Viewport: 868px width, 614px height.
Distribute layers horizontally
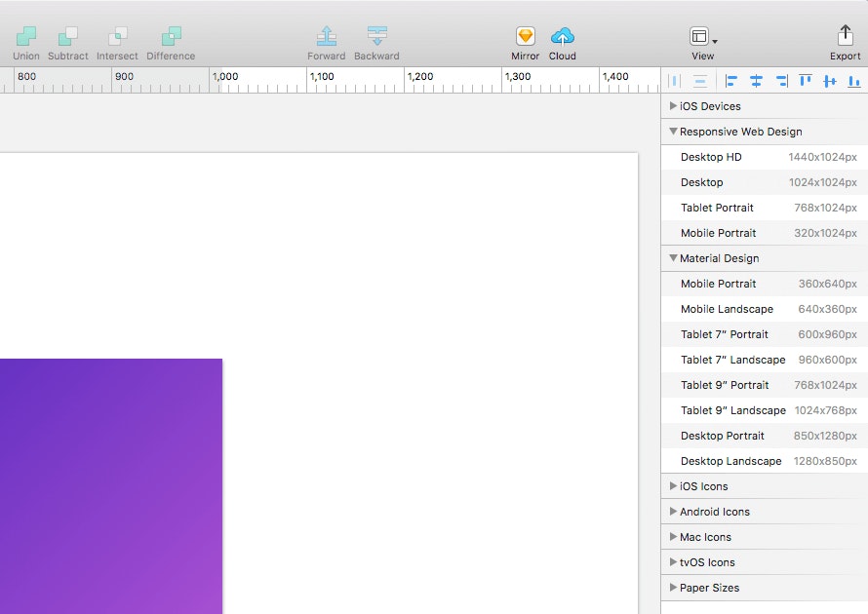point(674,81)
